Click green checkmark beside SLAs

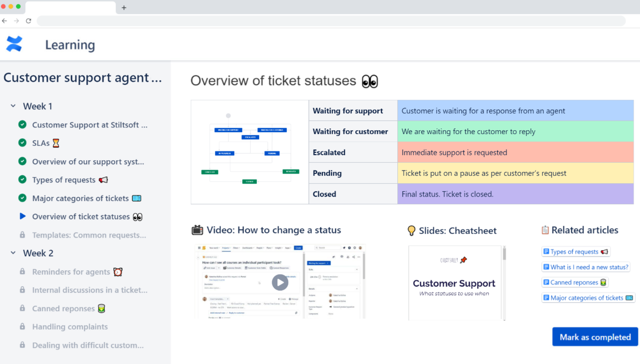22,143
